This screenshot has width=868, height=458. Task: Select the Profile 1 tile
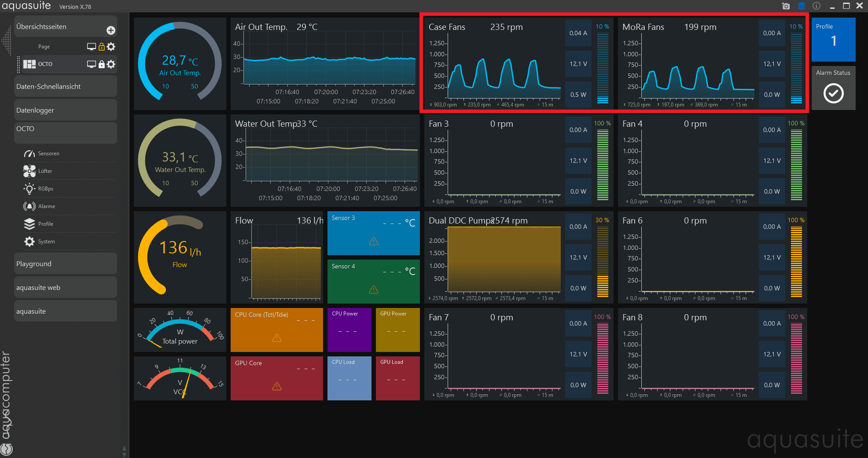(x=834, y=40)
